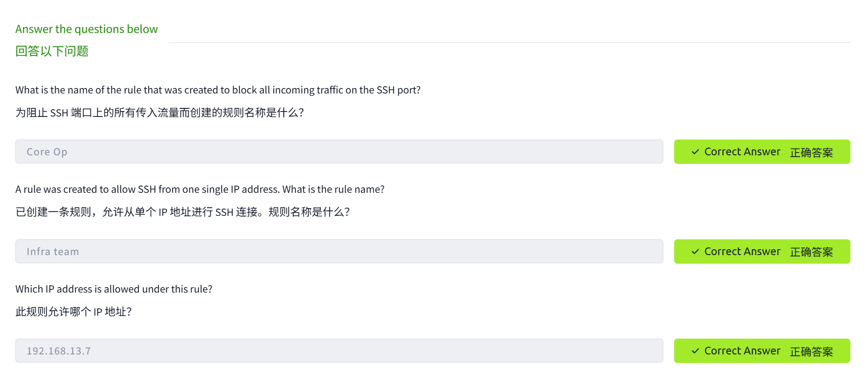This screenshot has height=377, width=868.
Task: Click the 正确答案 label next to 192.168.13.7
Action: tap(812, 352)
